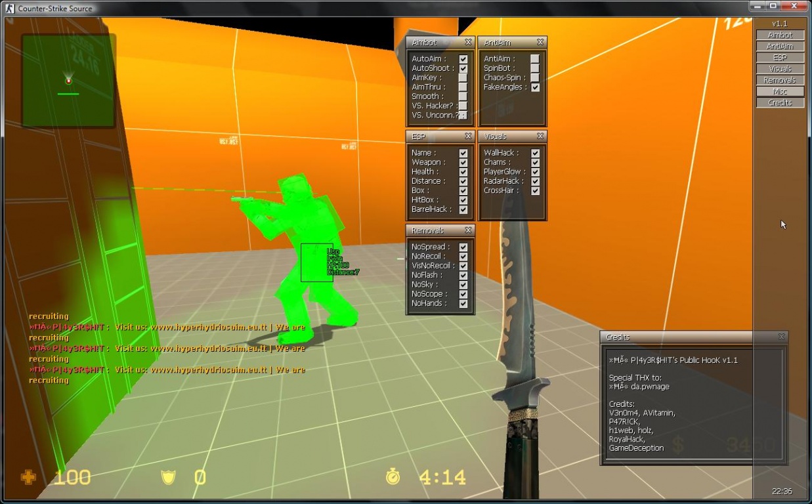Toggle the AutoShoot checkbox

click(x=463, y=68)
